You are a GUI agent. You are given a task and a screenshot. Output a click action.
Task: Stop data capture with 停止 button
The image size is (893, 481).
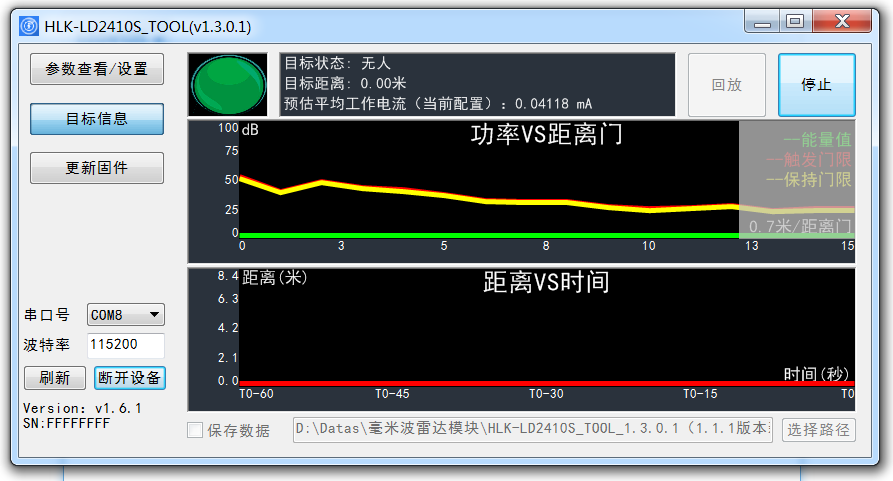[x=817, y=85]
